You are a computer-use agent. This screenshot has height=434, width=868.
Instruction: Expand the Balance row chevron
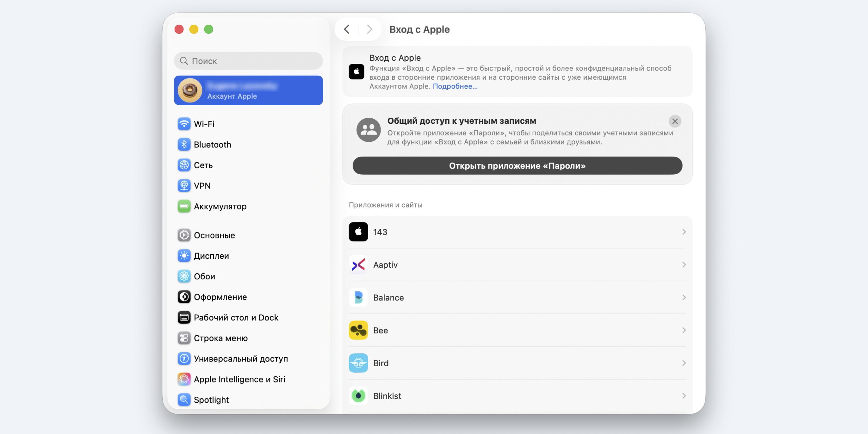point(684,298)
